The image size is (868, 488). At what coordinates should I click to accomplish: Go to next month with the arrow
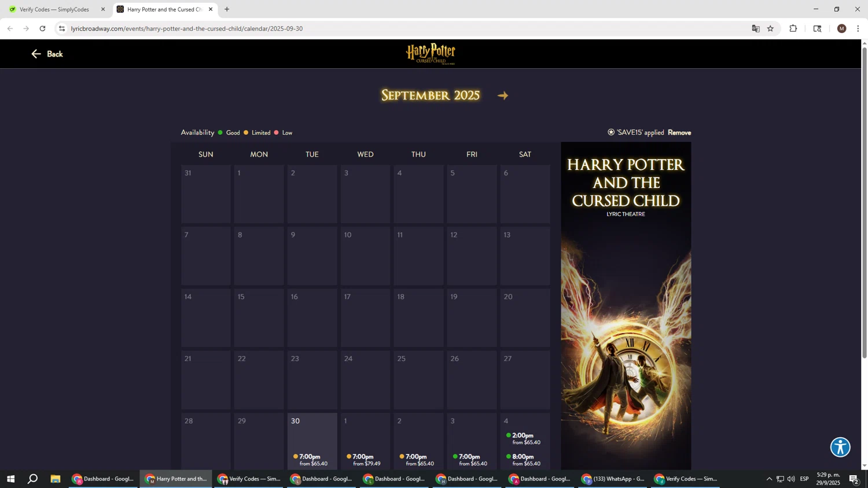pos(502,96)
